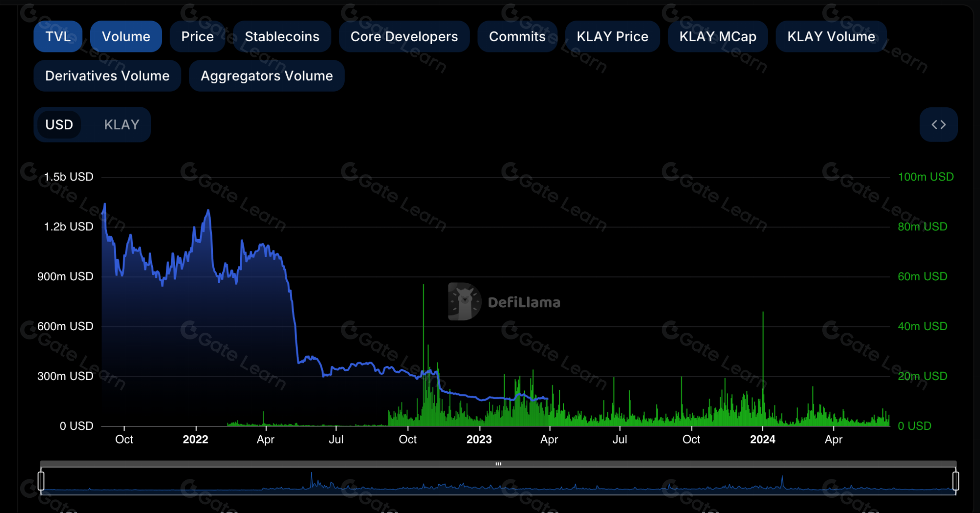Click the DefiLlama llama logo
This screenshot has height=513, width=980.
pos(464,302)
